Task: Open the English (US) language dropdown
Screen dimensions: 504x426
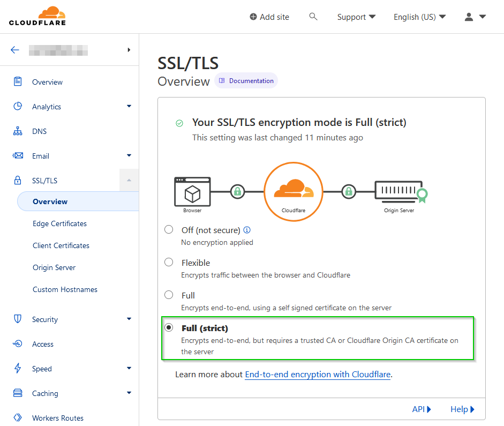Action: point(419,17)
